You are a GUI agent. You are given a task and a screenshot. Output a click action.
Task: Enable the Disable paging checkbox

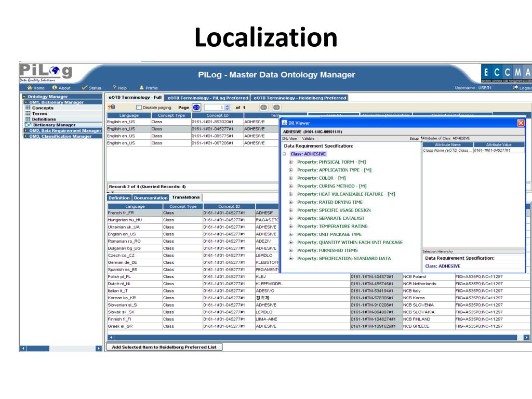pos(138,108)
